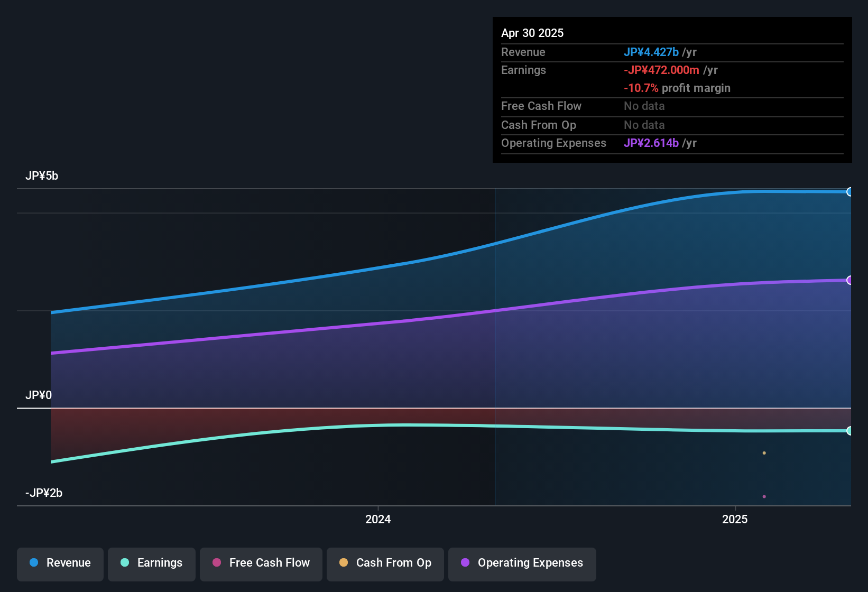Select the Earnings endpoint marker on chart
The width and height of the screenshot is (868, 592).
tap(849, 431)
